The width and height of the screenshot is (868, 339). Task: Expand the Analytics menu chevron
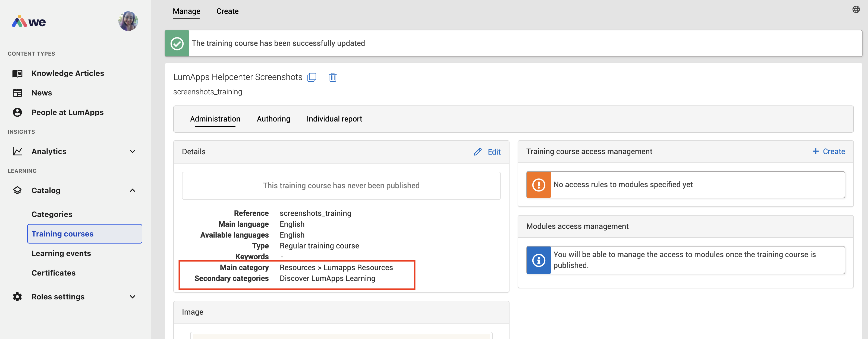[x=133, y=151]
